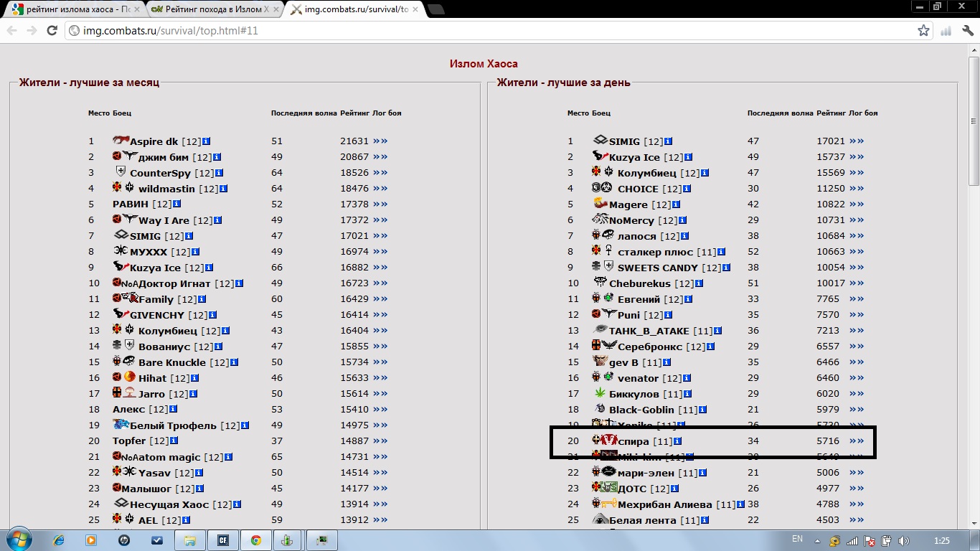
Task: Click player name ТАНК_В_АТАКЕ
Action: (x=649, y=331)
